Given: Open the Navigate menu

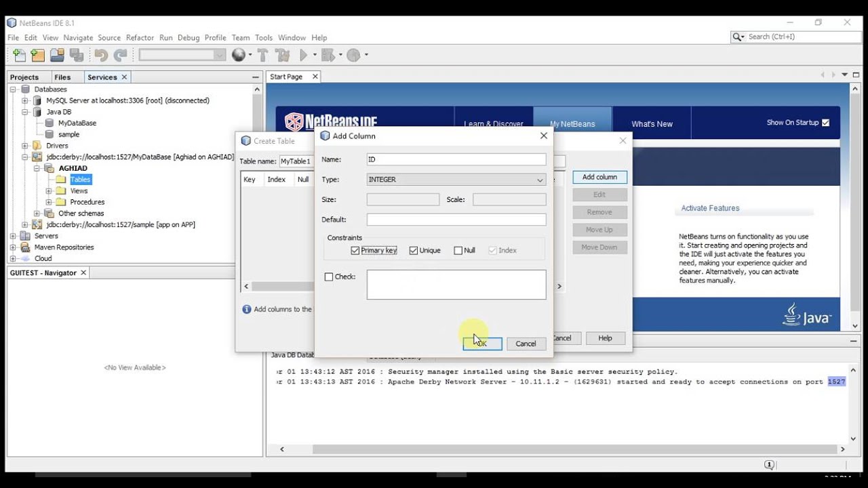Looking at the screenshot, I should 78,38.
